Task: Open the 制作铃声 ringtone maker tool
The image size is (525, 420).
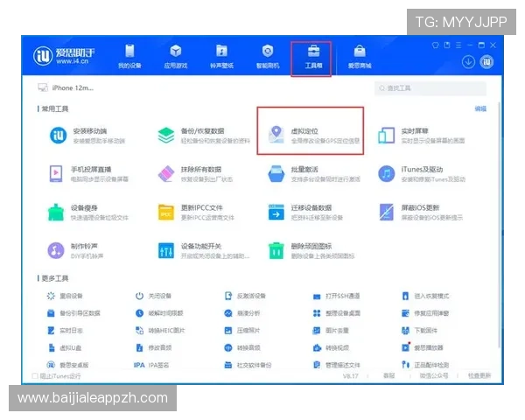Action: coord(75,251)
